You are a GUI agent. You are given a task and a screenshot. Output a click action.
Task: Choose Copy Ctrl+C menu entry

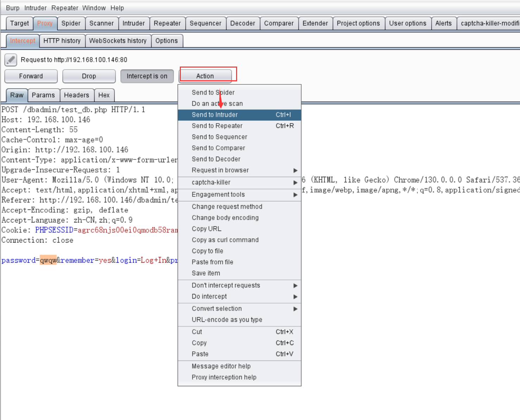[x=239, y=343]
